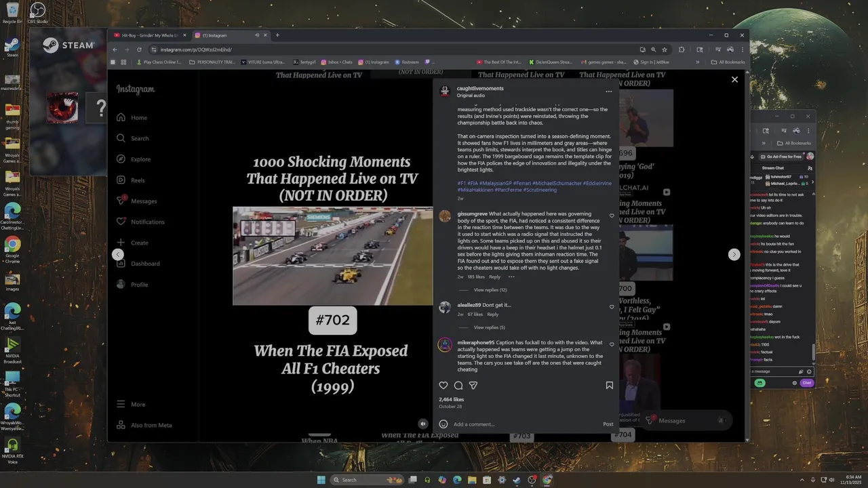The height and width of the screenshot is (488, 868).
Task: Open All Bookmarks folder
Action: (x=728, y=62)
